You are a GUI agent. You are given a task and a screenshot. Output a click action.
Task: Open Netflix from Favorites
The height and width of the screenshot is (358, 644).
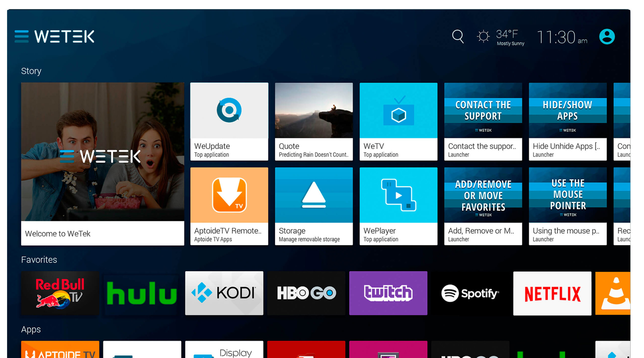tap(552, 293)
